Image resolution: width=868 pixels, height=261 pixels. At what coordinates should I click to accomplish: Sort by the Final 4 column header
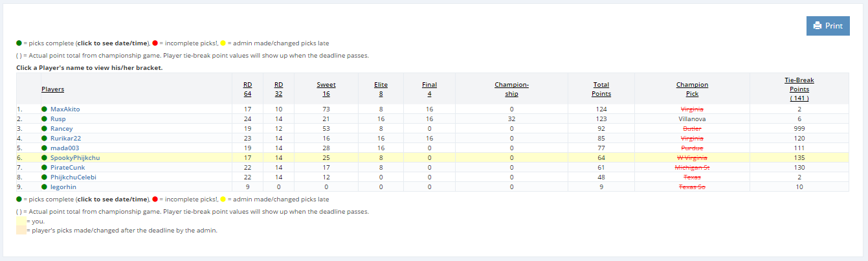(x=429, y=89)
